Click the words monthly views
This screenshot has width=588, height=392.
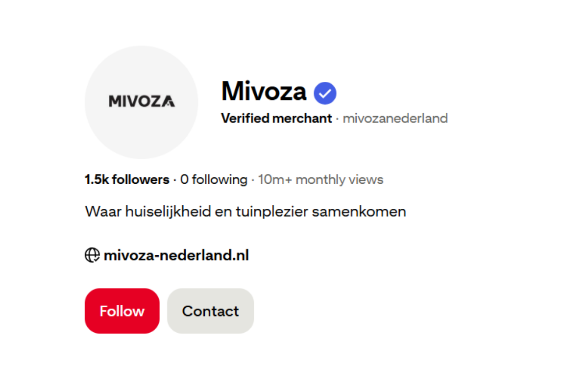pos(339,180)
